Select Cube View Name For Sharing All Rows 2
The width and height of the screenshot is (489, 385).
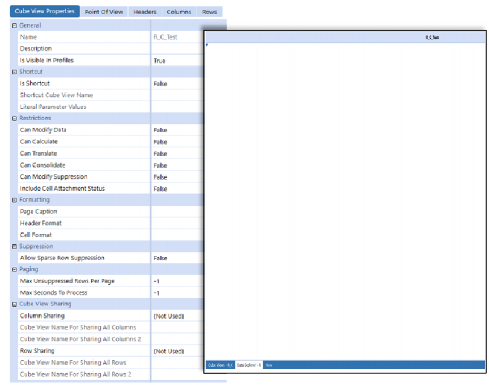tap(75, 374)
